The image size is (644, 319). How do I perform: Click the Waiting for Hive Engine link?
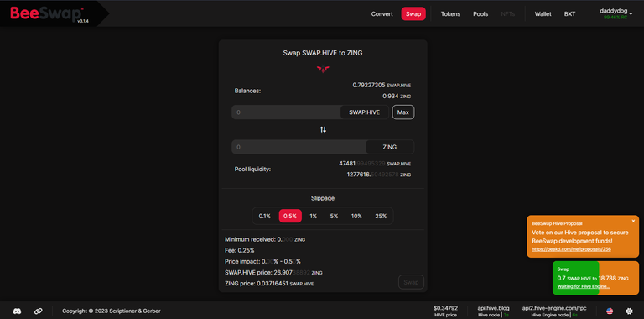pyautogui.click(x=584, y=286)
